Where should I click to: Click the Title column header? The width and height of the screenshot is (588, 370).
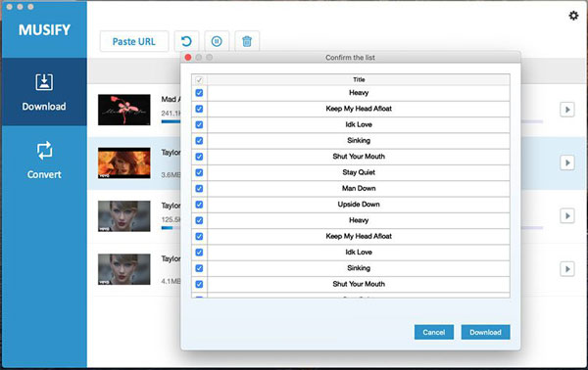click(359, 79)
